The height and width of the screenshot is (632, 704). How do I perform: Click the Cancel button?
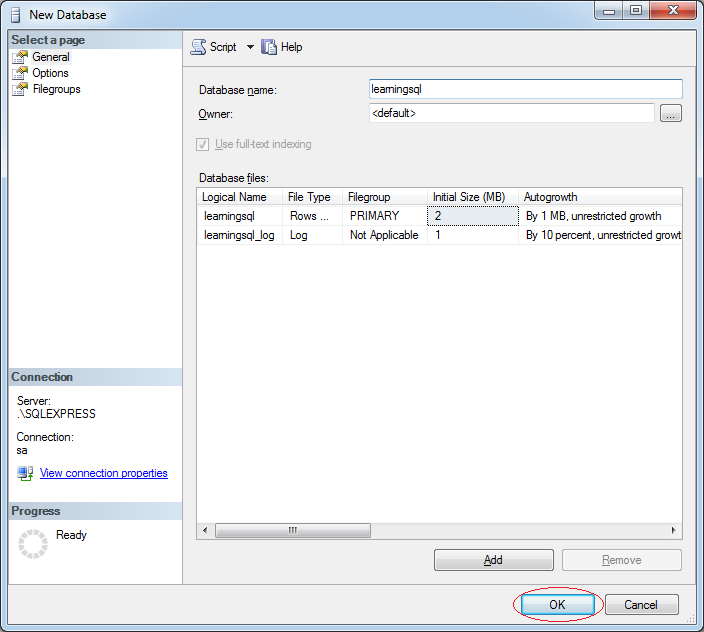(641, 605)
